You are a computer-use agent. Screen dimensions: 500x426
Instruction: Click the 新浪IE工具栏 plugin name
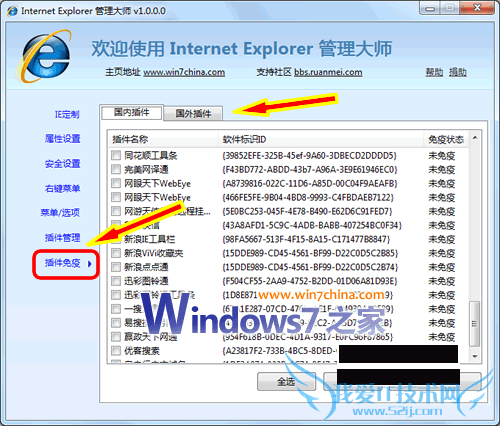click(x=149, y=239)
